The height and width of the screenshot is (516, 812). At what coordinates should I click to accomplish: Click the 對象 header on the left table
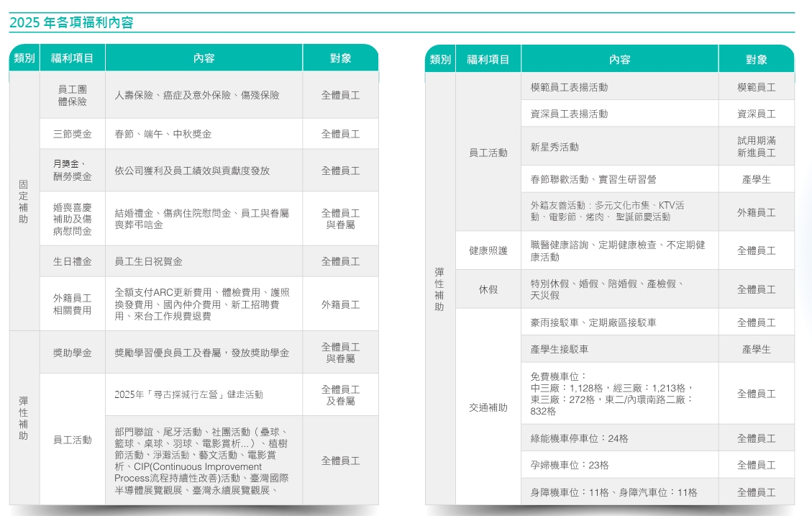(340, 58)
